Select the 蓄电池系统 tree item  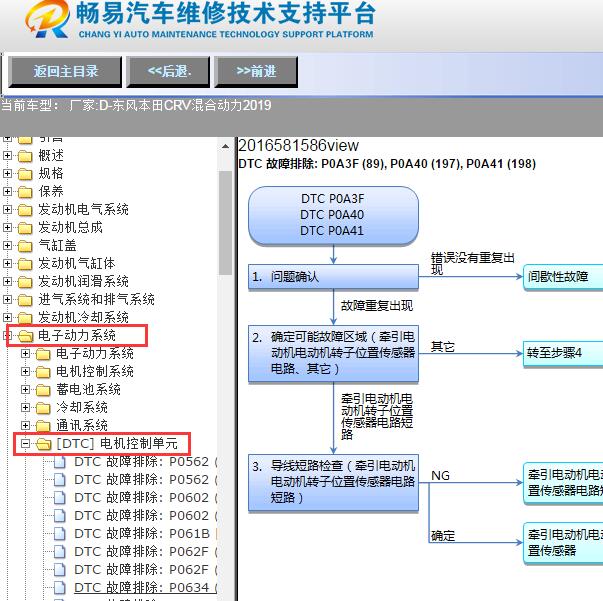click(x=88, y=390)
